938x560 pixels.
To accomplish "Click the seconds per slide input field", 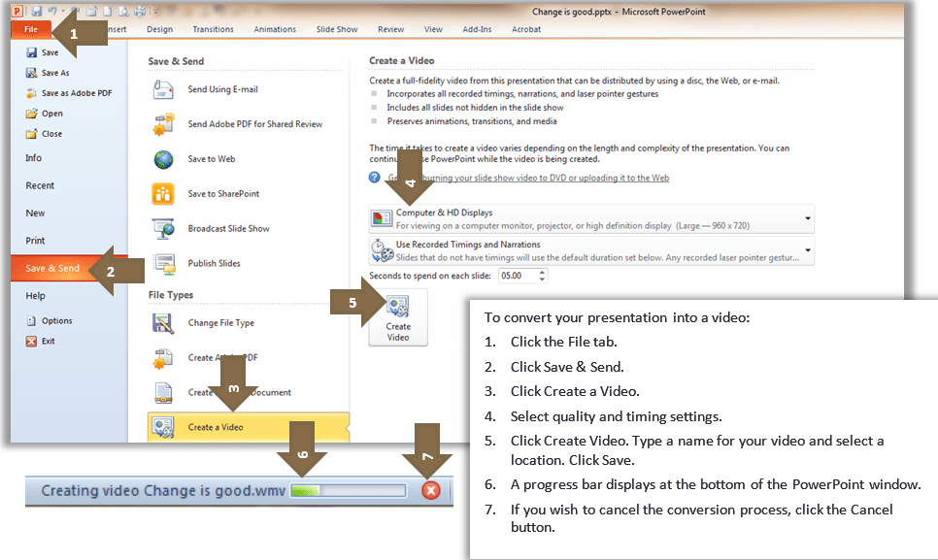I will (516, 276).
